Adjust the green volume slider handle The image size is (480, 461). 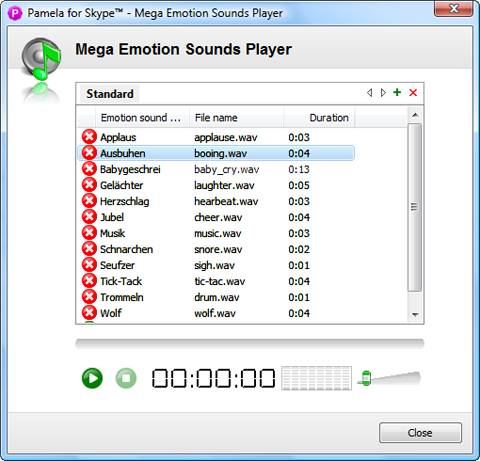[366, 378]
